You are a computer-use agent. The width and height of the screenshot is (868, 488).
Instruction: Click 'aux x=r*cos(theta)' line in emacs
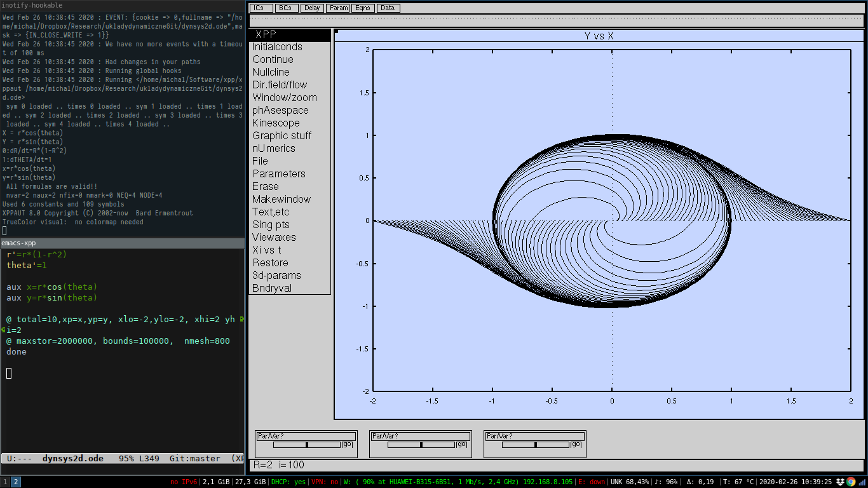click(52, 287)
